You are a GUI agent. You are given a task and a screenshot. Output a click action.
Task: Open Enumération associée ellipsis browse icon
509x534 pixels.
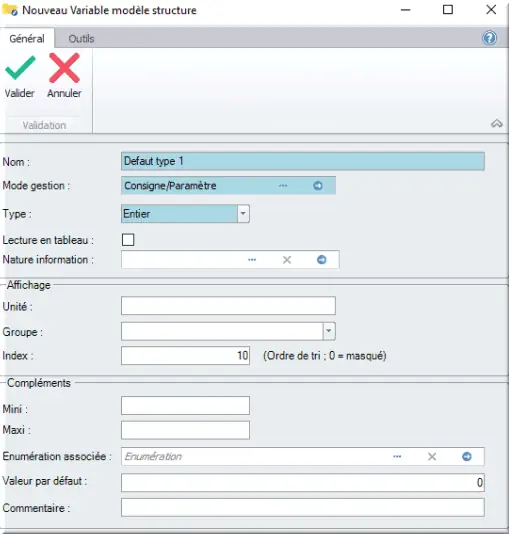(397, 456)
